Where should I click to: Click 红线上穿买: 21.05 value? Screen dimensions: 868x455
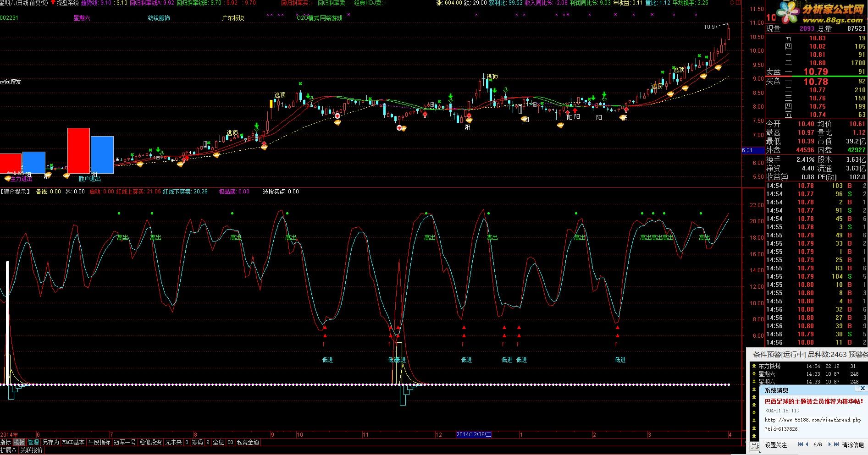(138, 192)
